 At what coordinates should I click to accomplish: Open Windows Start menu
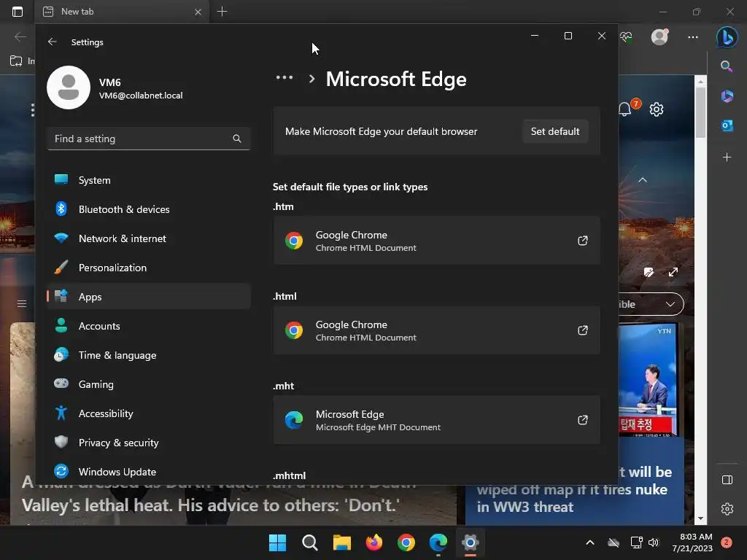pyautogui.click(x=277, y=542)
